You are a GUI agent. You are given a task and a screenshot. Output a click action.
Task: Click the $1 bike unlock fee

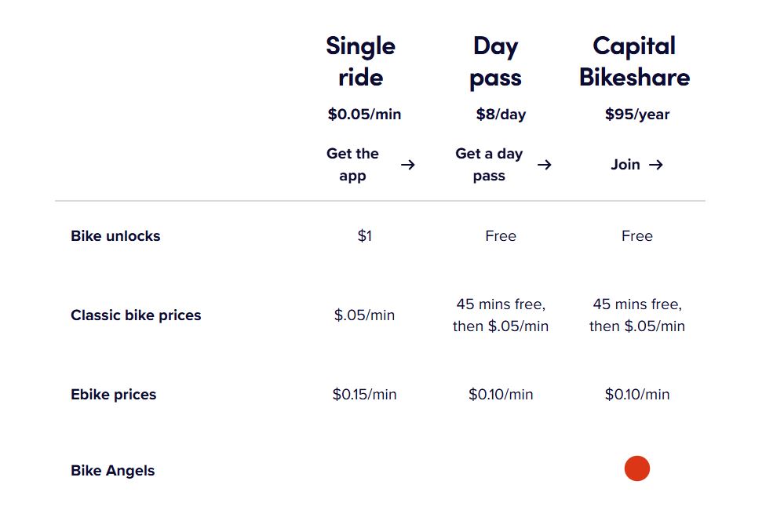[x=364, y=235]
